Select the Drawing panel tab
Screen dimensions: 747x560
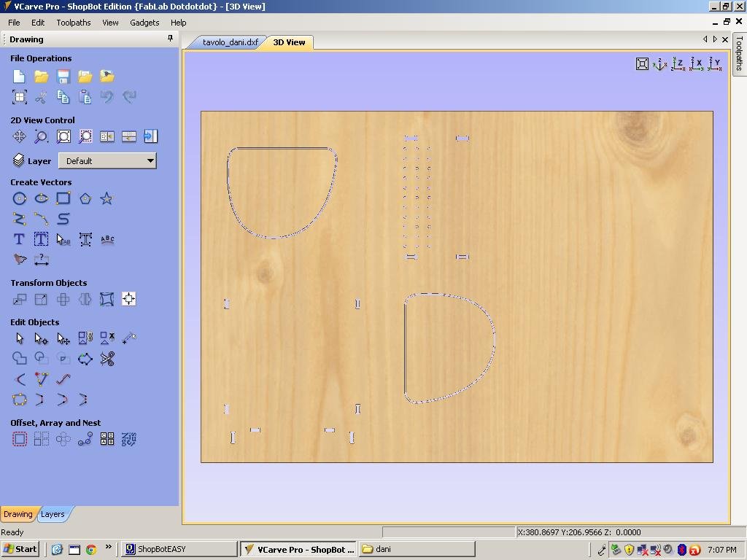pyautogui.click(x=18, y=514)
